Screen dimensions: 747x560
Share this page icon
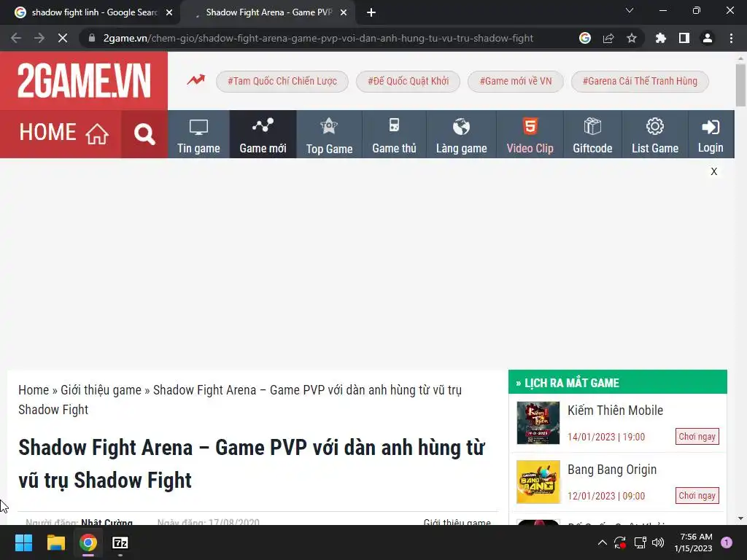point(608,38)
